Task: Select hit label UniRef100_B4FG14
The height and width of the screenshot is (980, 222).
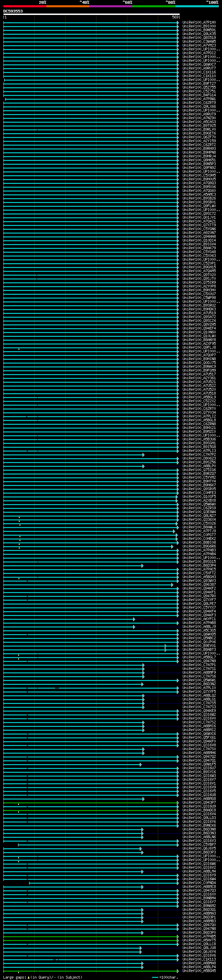Action: pyautogui.click(x=199, y=95)
